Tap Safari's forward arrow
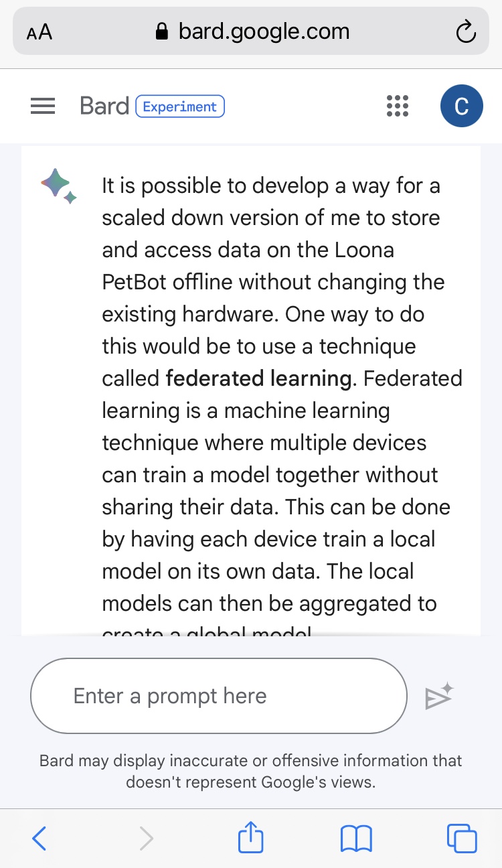The height and width of the screenshot is (868, 502). coord(146,839)
